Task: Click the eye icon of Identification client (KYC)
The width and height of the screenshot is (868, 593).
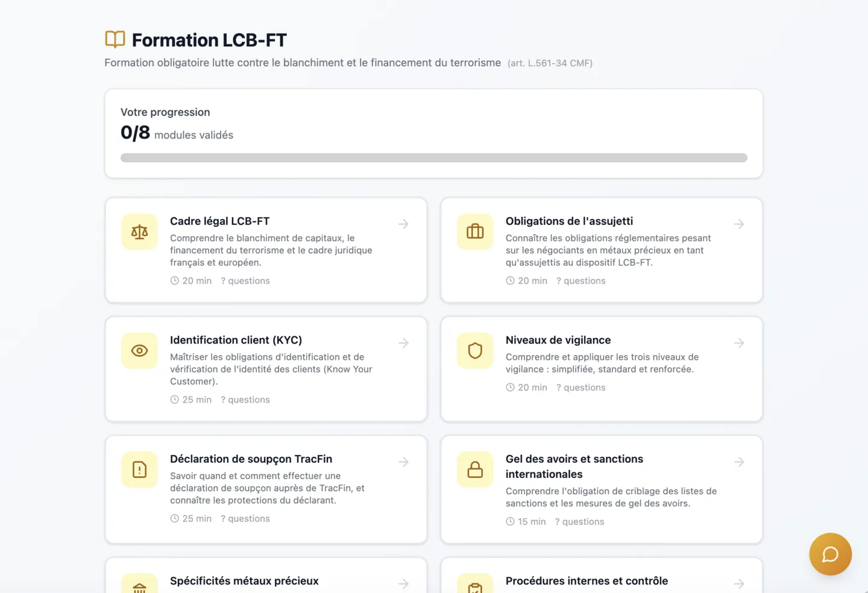Action: point(139,350)
